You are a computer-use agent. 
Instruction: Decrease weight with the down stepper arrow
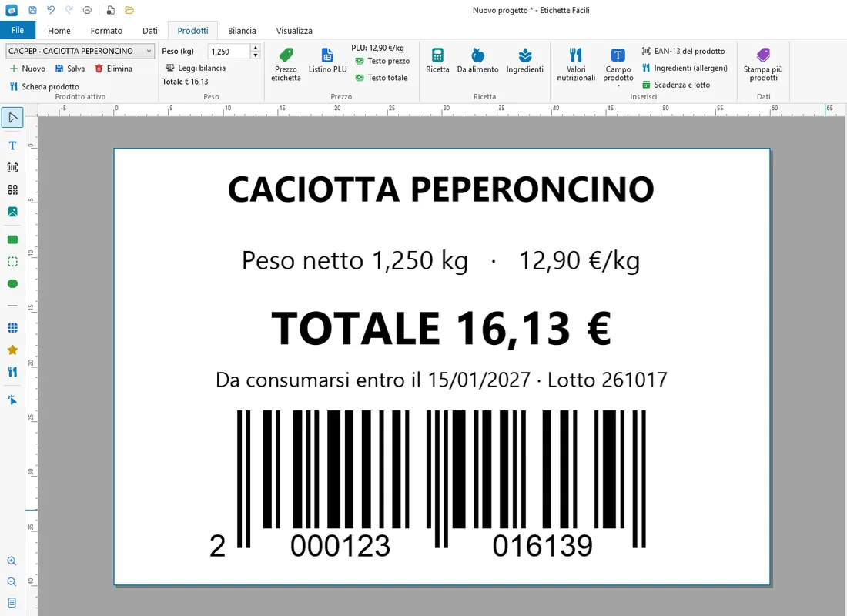(256, 55)
